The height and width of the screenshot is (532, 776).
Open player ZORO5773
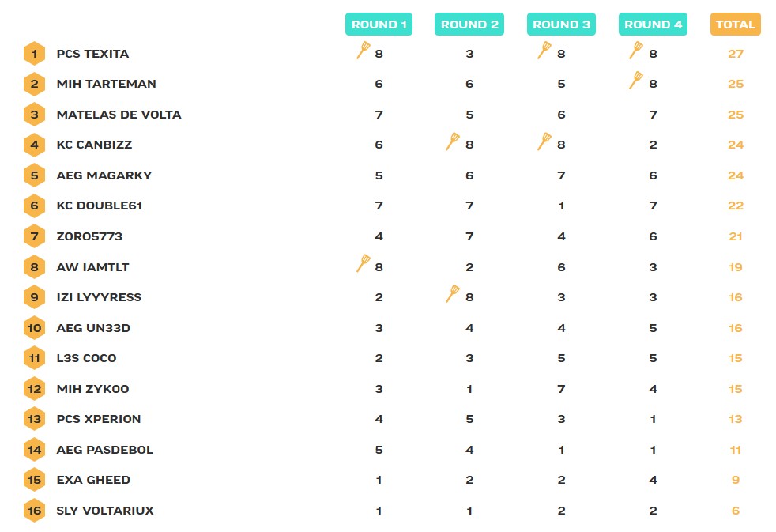pyautogui.click(x=89, y=236)
